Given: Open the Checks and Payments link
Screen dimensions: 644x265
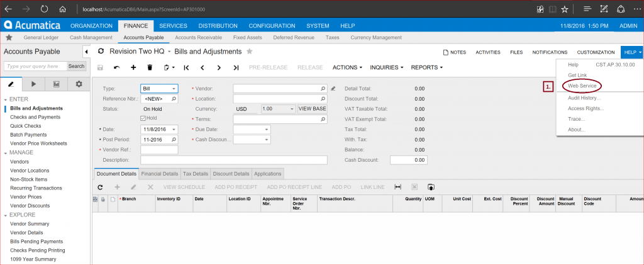Looking at the screenshot, I should coord(35,117).
